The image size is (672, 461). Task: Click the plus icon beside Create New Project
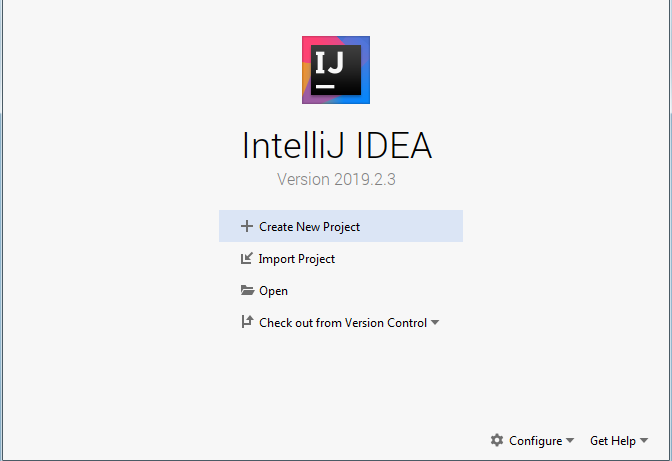247,226
